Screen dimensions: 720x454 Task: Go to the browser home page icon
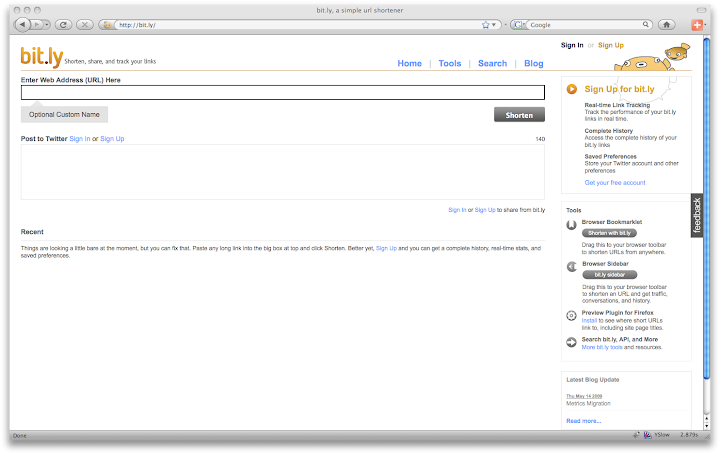point(667,25)
